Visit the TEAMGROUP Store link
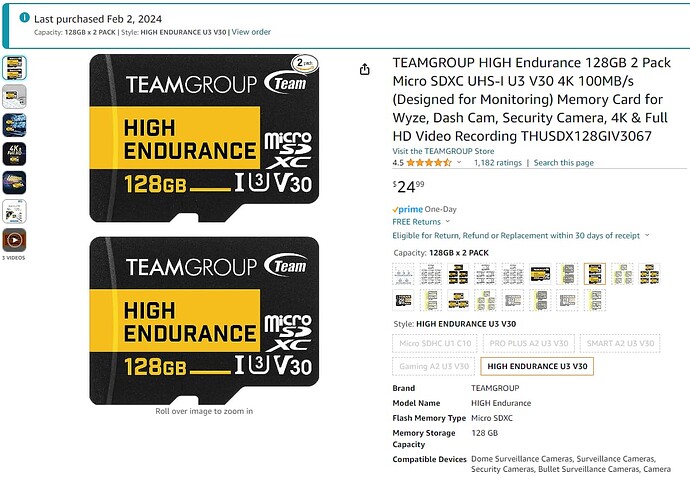 [x=443, y=151]
